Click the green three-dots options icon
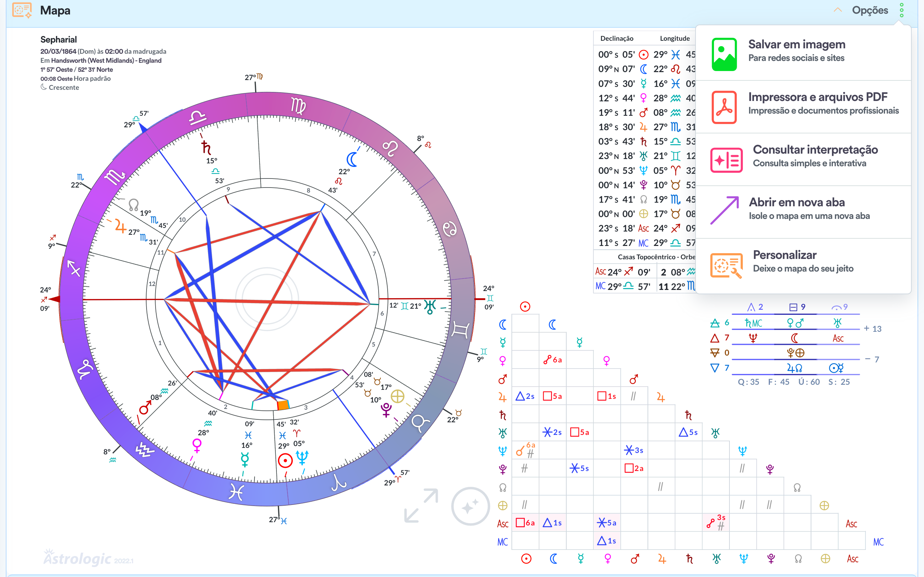924x577 pixels. pos(902,10)
